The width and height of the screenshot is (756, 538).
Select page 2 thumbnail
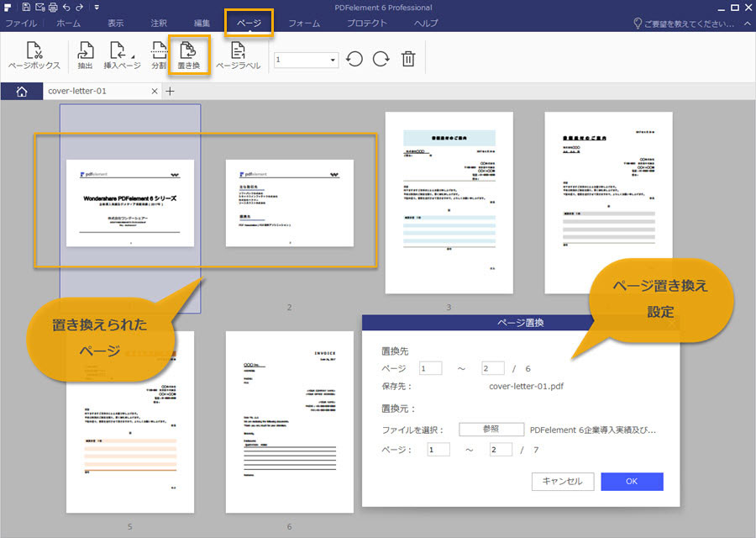[290, 203]
